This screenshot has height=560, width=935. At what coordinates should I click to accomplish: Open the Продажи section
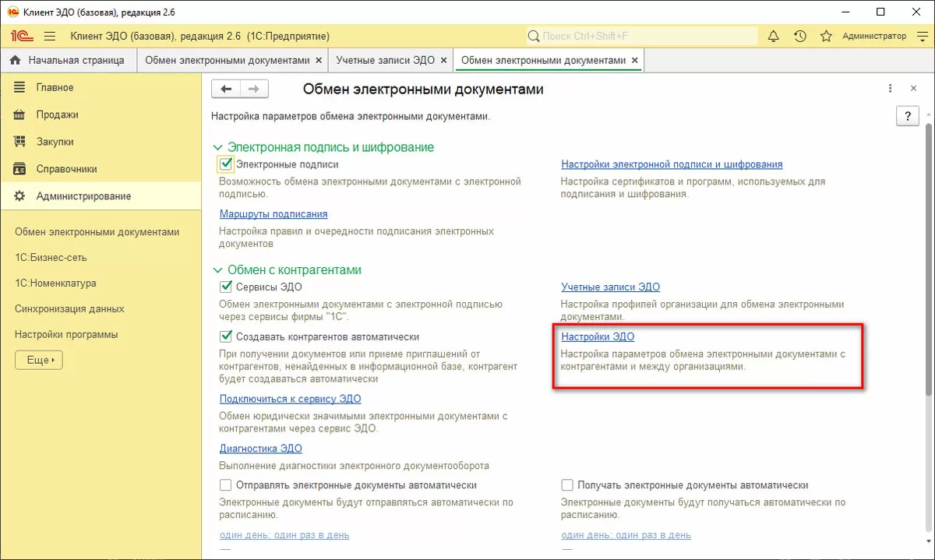point(101,114)
